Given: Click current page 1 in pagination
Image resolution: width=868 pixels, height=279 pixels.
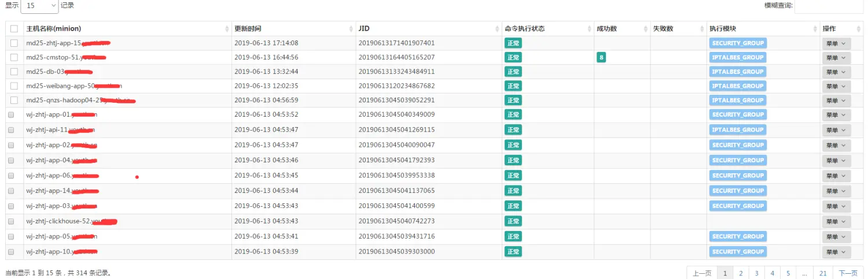Looking at the screenshot, I should click(x=725, y=273).
